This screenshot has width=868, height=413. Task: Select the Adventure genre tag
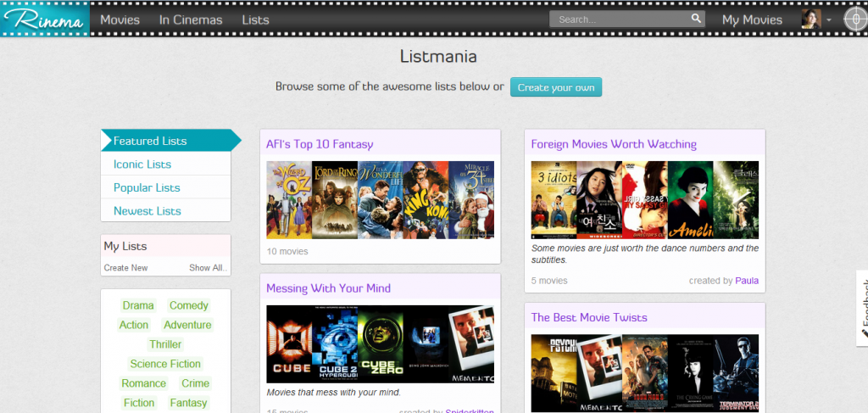[187, 325]
